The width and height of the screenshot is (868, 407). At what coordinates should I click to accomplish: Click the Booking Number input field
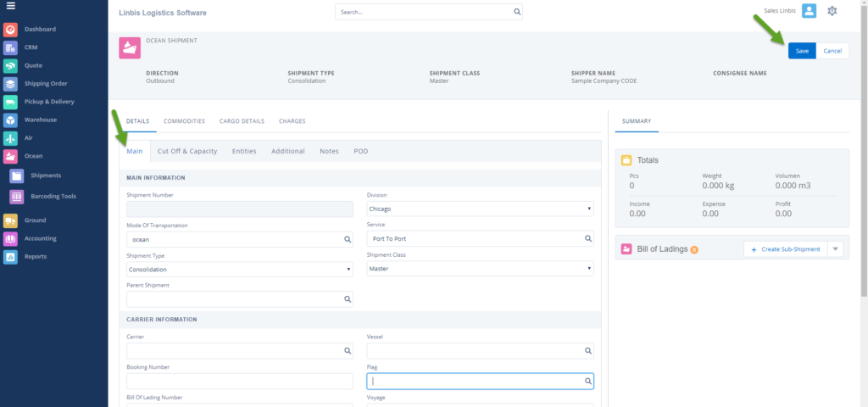point(240,382)
